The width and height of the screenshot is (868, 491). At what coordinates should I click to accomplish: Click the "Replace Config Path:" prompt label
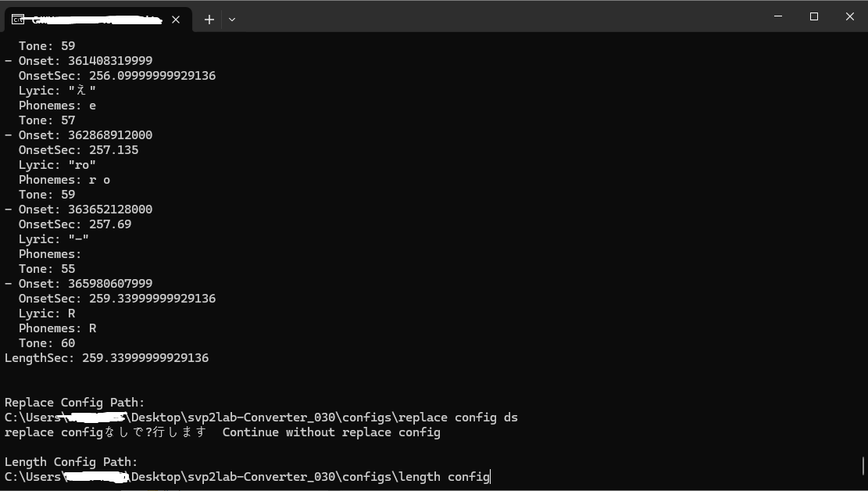pos(75,403)
